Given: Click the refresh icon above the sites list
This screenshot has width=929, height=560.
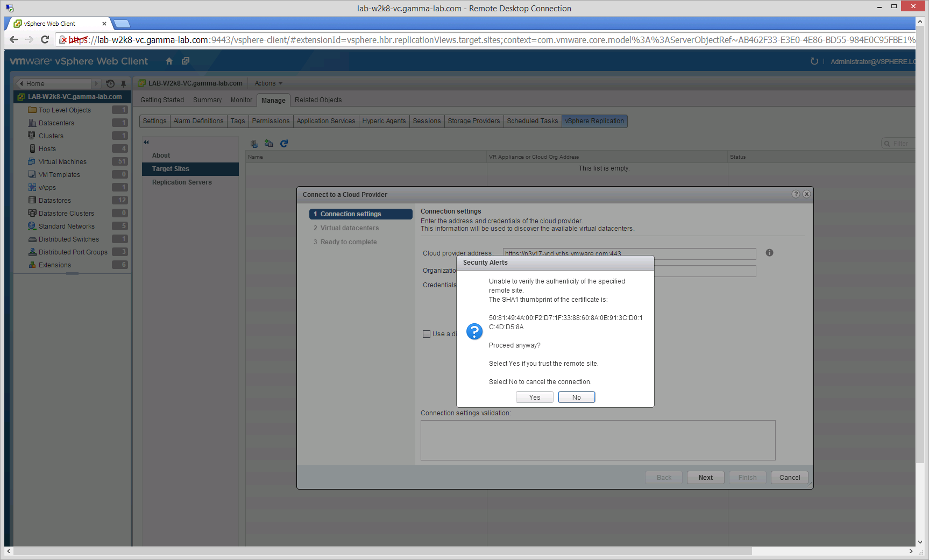Looking at the screenshot, I should coord(284,144).
